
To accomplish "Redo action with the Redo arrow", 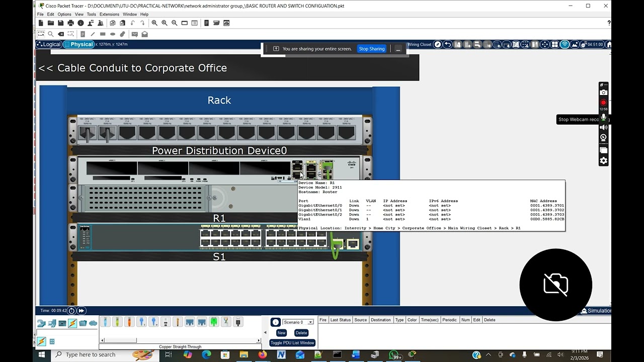I will click(142, 23).
